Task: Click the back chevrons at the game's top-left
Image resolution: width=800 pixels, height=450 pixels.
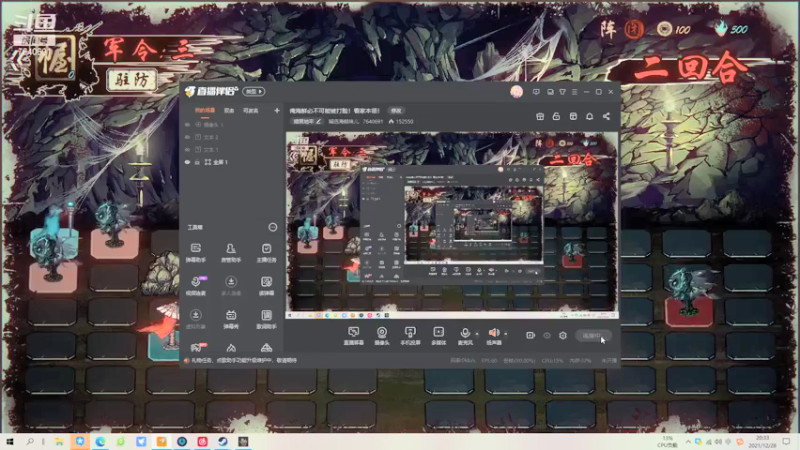Action: coord(17,60)
